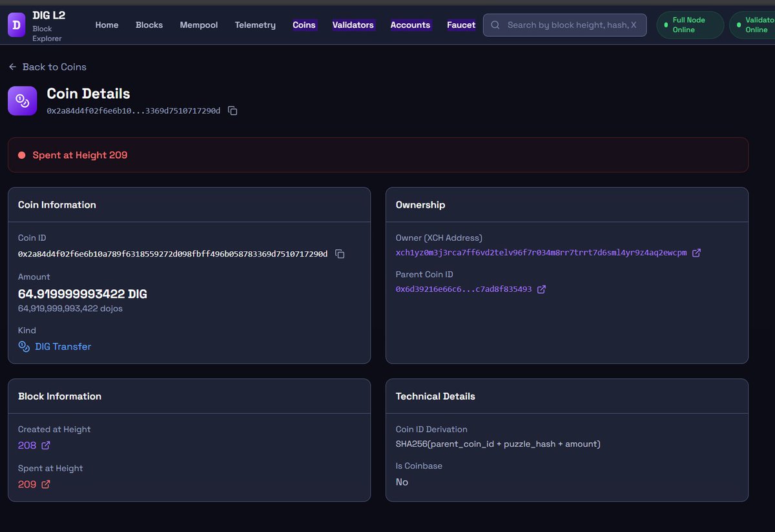Copy full Coin ID in Coin Information

pyautogui.click(x=340, y=254)
